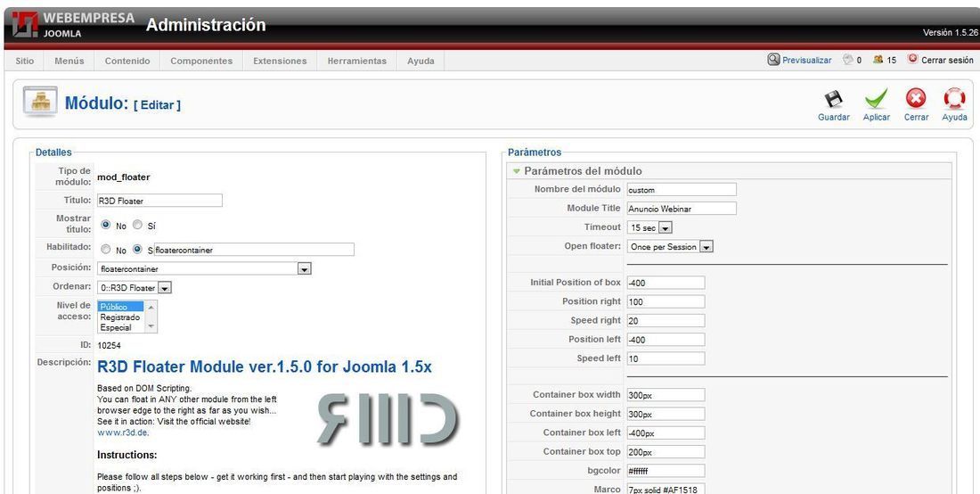The width and height of the screenshot is (980, 494).
Task: Click the red Cerrar X icon
Action: 916,98
